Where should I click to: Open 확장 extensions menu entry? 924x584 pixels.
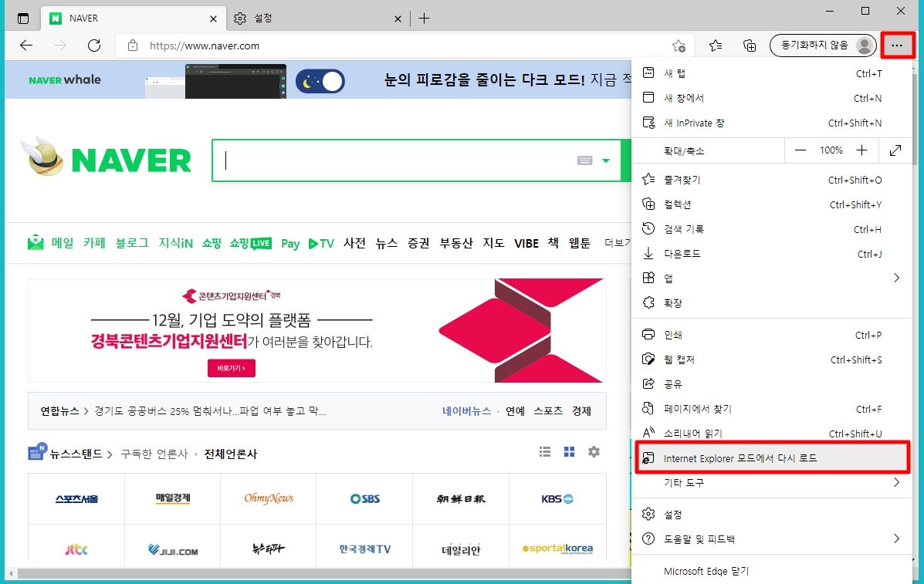point(772,303)
